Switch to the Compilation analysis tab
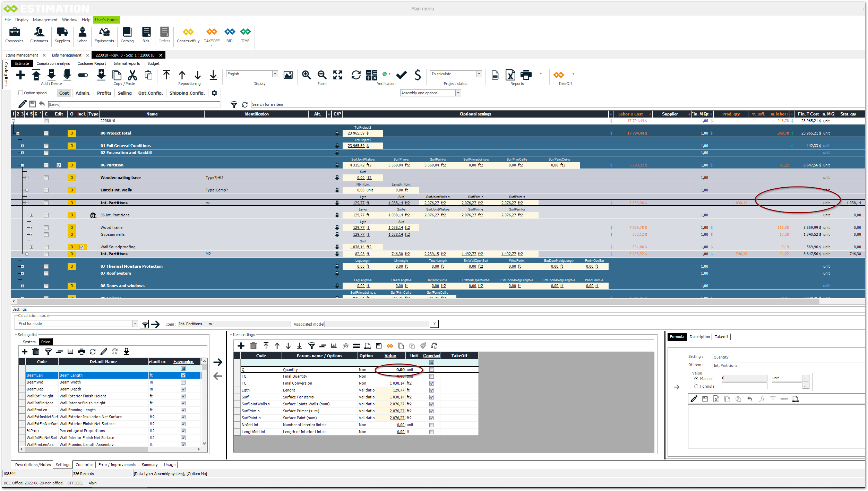The height and width of the screenshot is (491, 868). [x=53, y=63]
